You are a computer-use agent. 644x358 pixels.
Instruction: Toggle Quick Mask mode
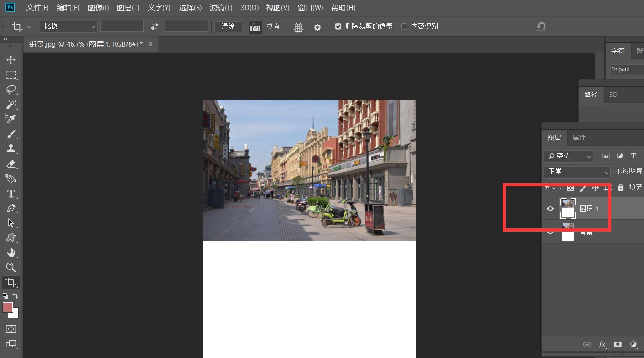pos(11,329)
